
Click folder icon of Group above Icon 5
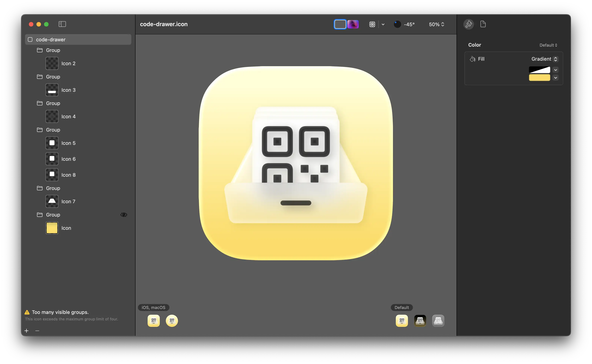click(40, 130)
